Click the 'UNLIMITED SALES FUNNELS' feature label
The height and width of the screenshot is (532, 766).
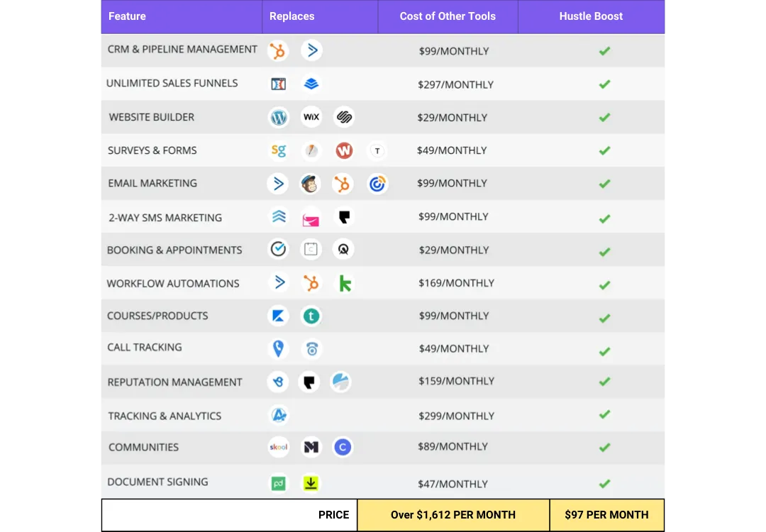172,84
